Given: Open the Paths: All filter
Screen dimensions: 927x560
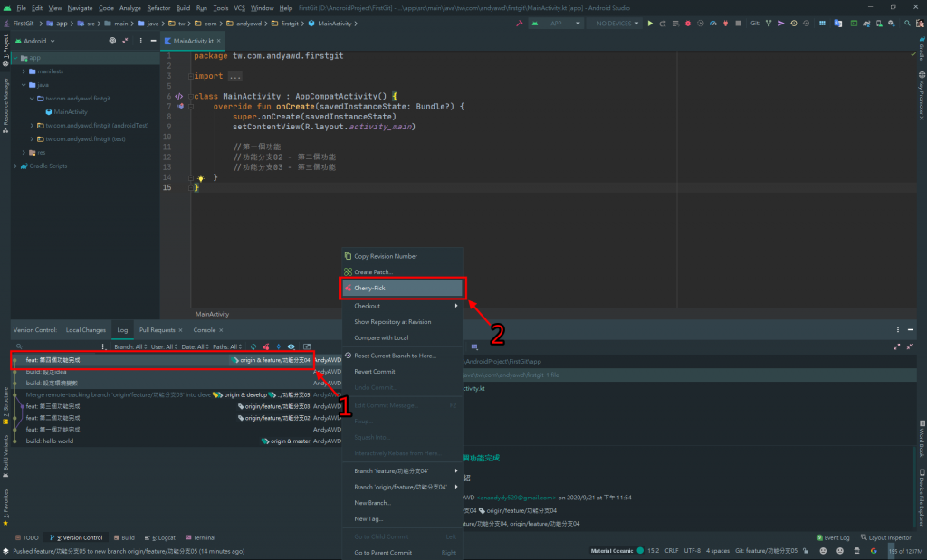Looking at the screenshot, I should point(227,346).
